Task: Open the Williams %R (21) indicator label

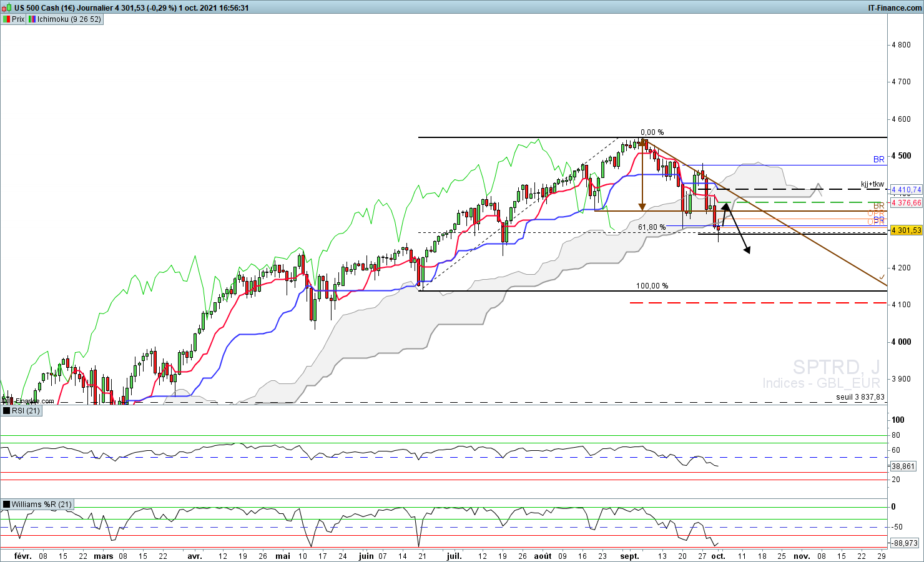Action: click(41, 505)
